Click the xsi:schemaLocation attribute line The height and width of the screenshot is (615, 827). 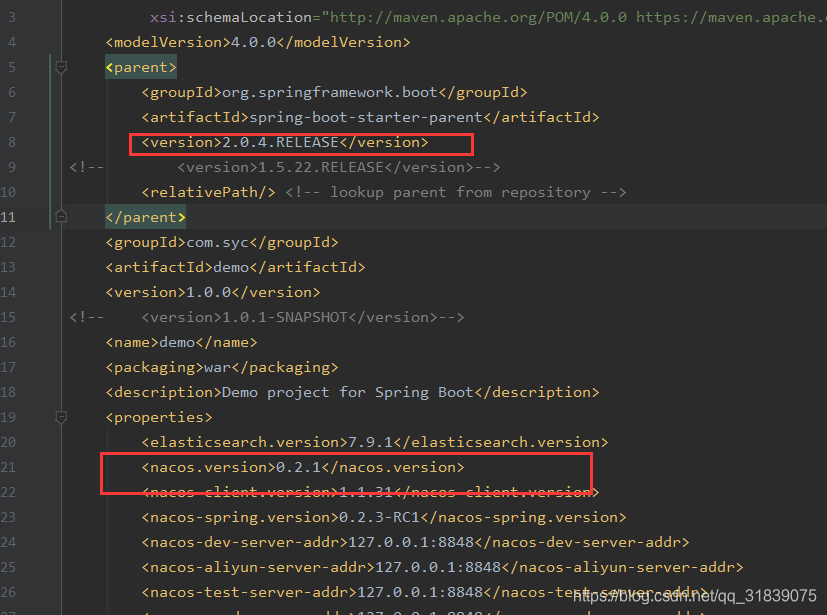point(488,17)
